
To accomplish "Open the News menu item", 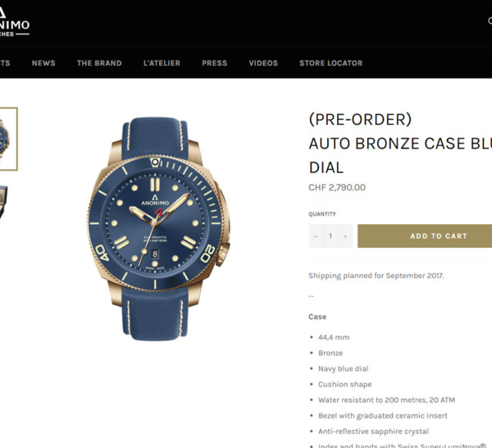I will pyautogui.click(x=43, y=63).
